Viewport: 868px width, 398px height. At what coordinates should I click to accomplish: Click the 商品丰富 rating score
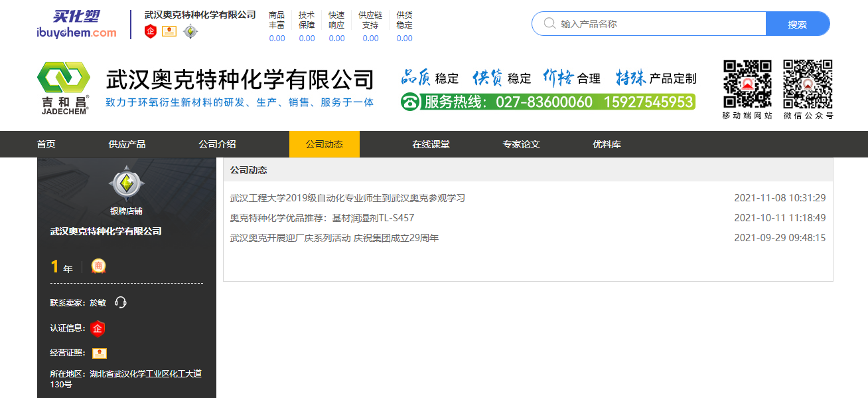click(277, 38)
